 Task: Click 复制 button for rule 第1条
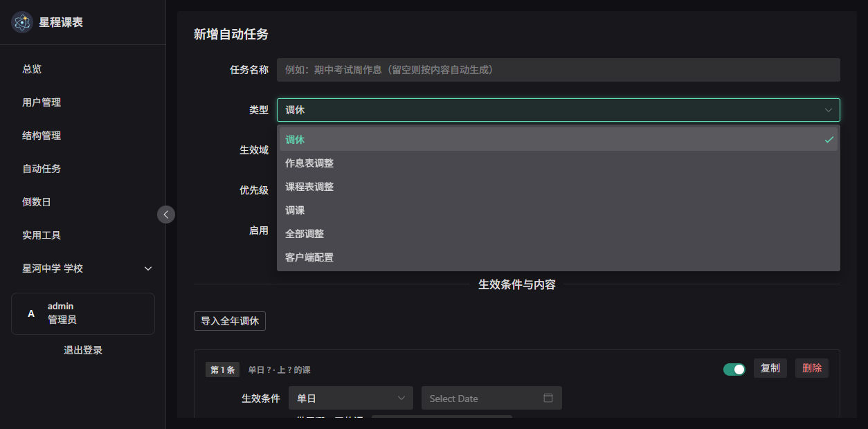pos(770,368)
